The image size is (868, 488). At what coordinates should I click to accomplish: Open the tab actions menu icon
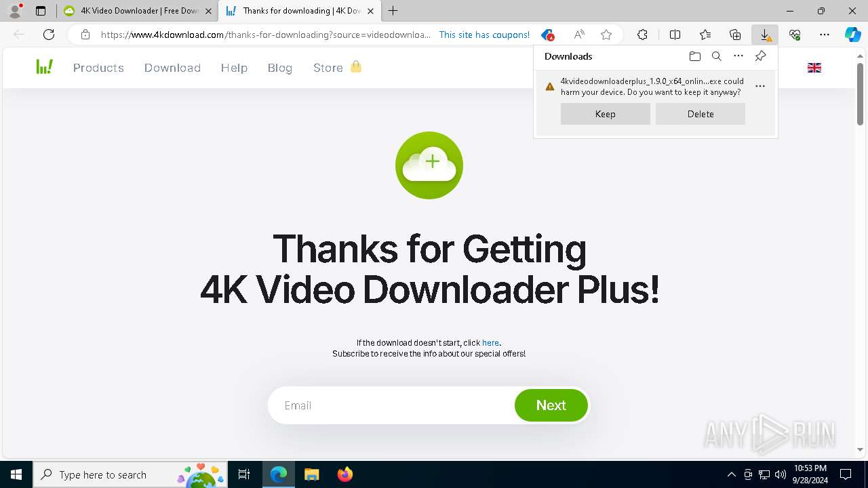(41, 11)
